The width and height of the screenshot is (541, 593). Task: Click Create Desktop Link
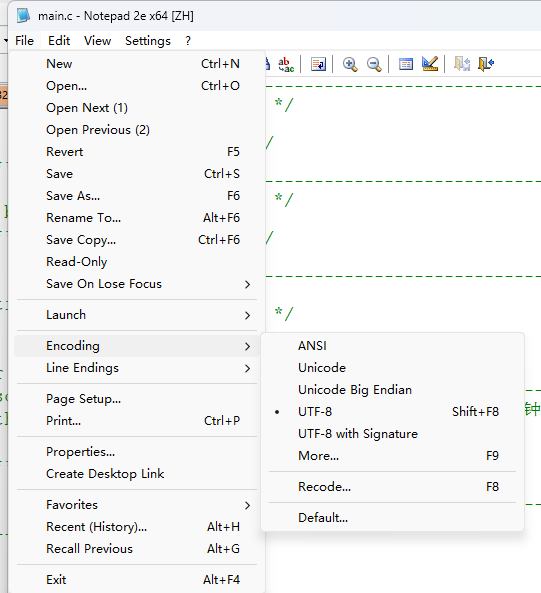[x=136, y=473]
